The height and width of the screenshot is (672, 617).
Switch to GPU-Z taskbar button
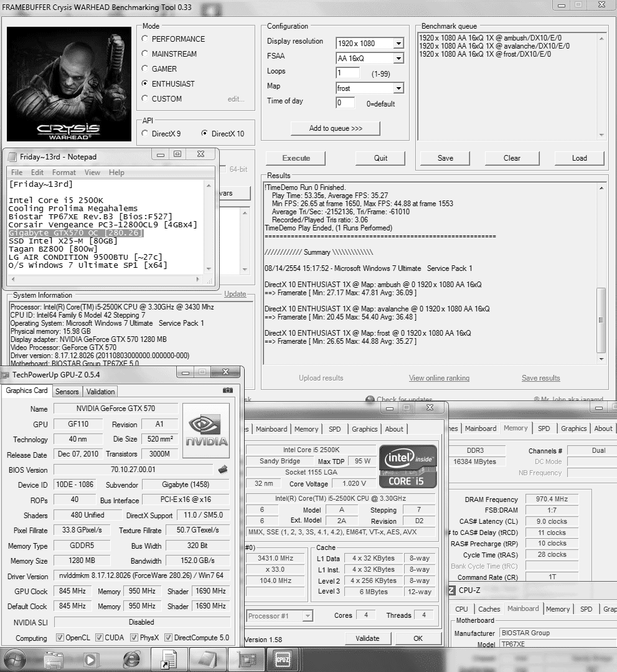coord(247,660)
